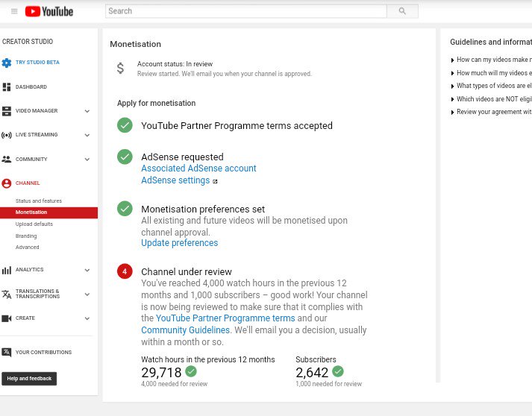Click the 'Channel under review' heading

pyautogui.click(x=187, y=272)
